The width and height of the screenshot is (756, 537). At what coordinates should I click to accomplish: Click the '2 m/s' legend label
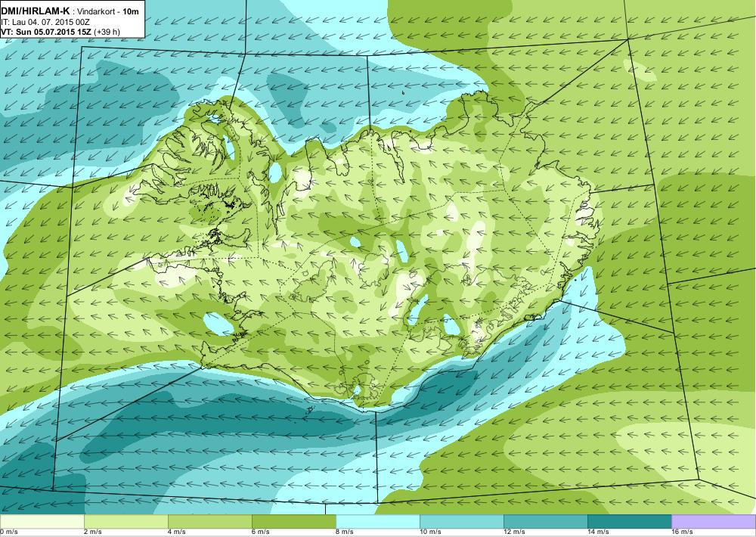92,532
